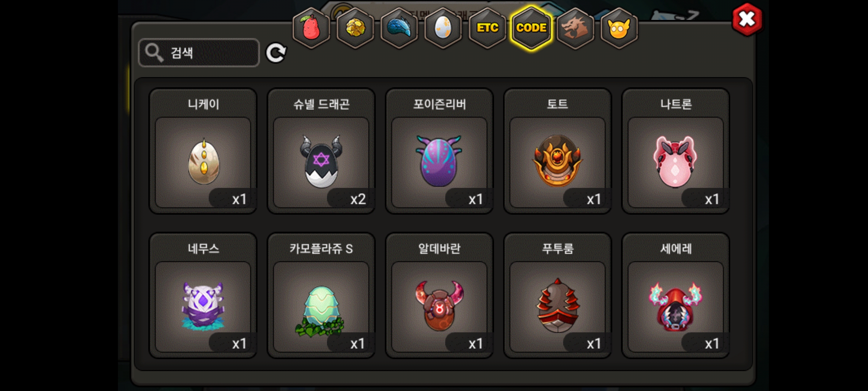
Task: Pick the 알데바란 horned egg
Action: [x=439, y=295]
